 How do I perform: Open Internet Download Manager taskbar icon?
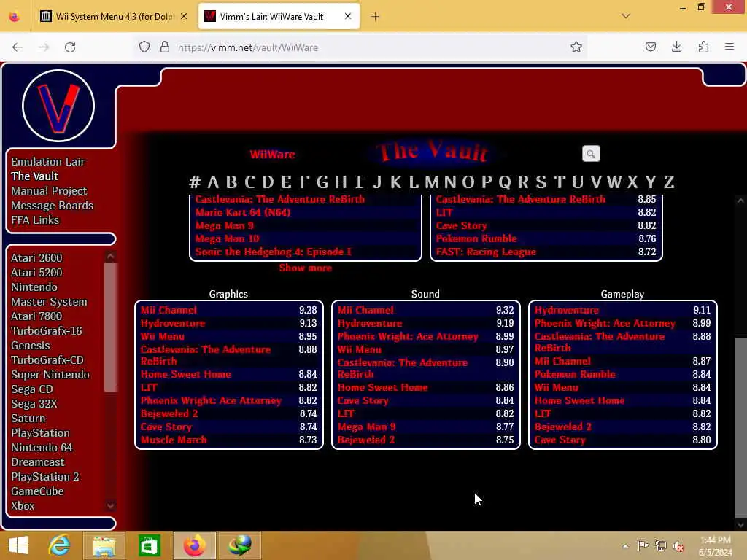pyautogui.click(x=239, y=545)
